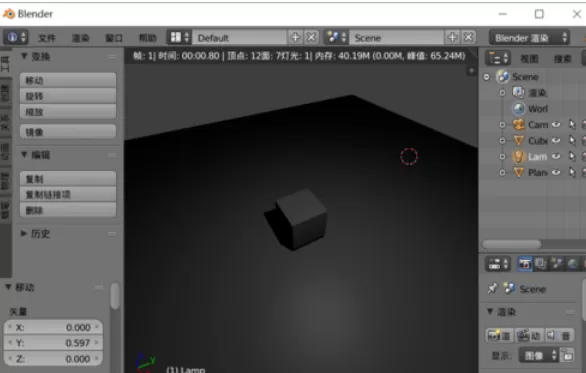
Task: Open the Outliner 搜索 (Search) menu
Action: tap(562, 59)
